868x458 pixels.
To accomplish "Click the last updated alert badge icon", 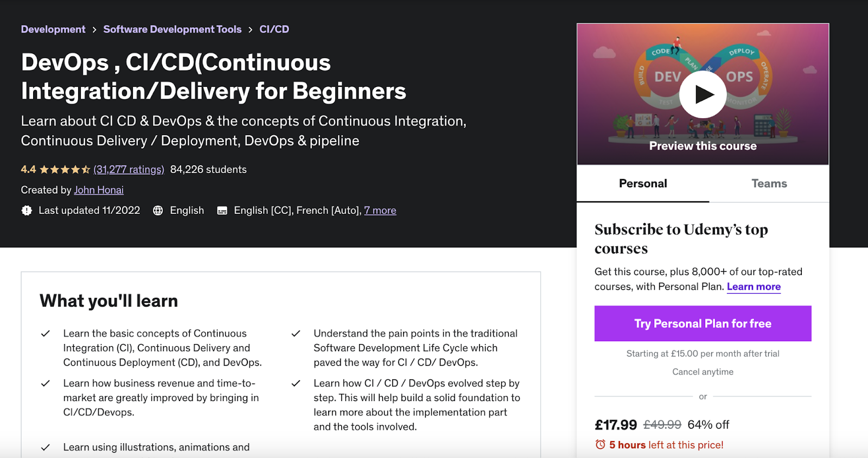I will [x=27, y=211].
